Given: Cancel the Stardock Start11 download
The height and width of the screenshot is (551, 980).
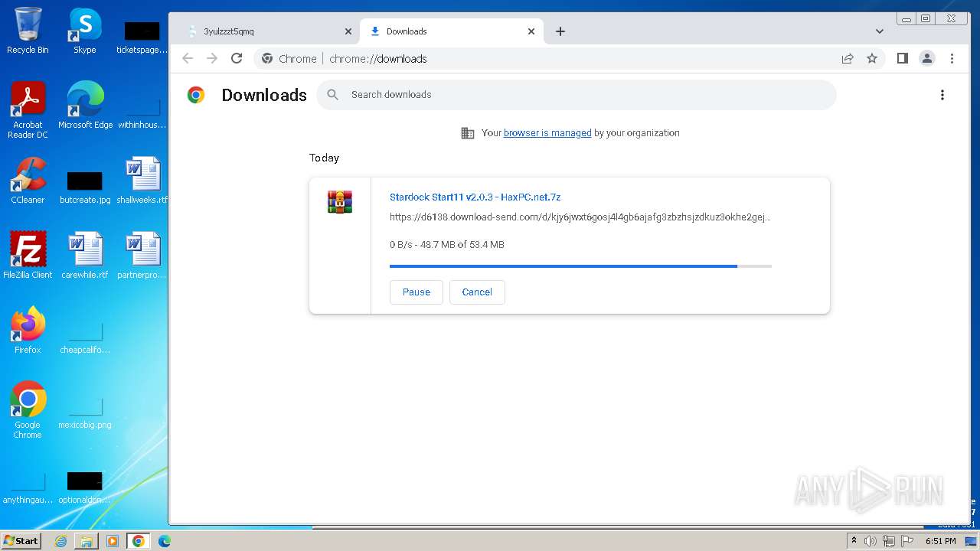Looking at the screenshot, I should point(477,292).
